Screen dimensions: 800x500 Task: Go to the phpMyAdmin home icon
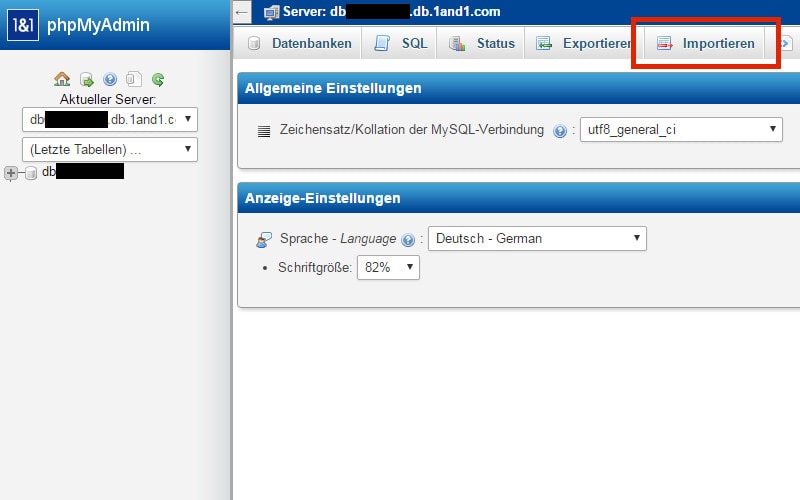(62, 79)
